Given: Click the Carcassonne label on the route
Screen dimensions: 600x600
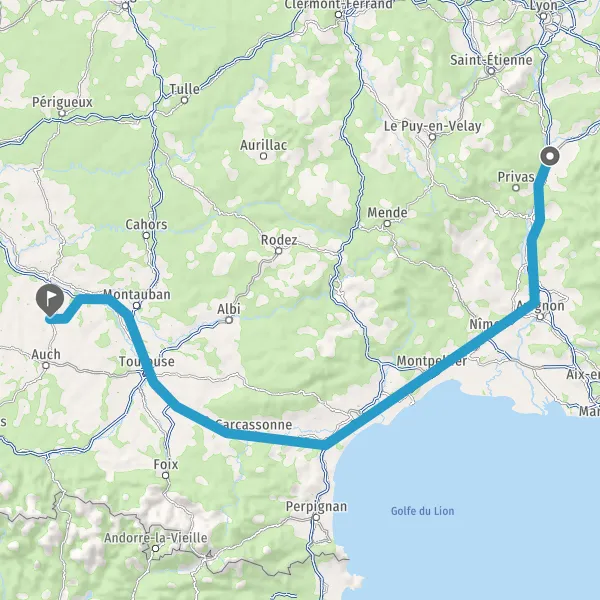Looking at the screenshot, I should point(254,424).
